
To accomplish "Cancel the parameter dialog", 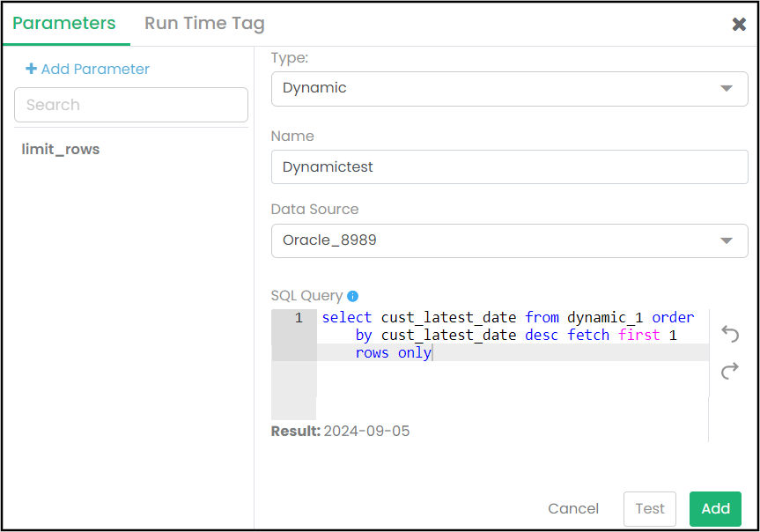I will [x=573, y=508].
